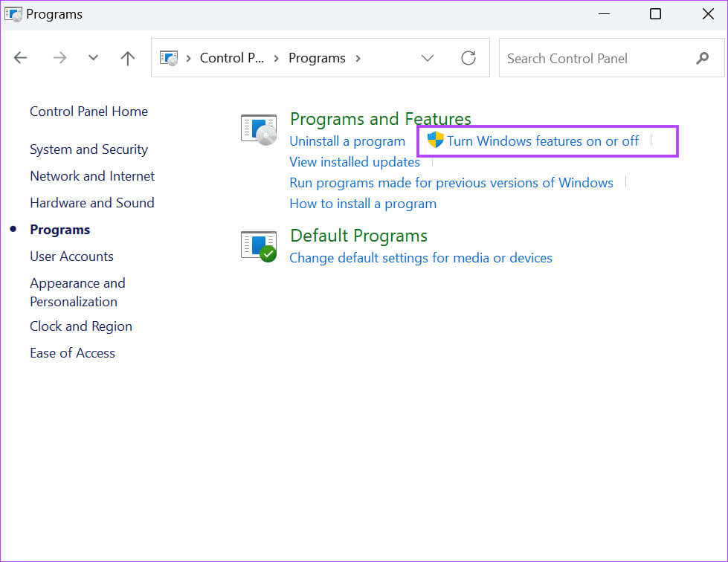Open Ease of Access category
This screenshot has height=562, width=728.
pos(72,353)
